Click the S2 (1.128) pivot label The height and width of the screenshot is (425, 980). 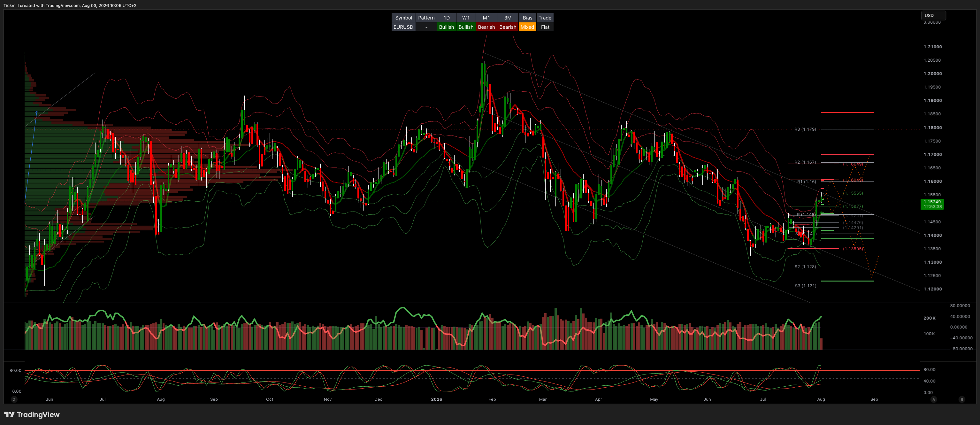tap(805, 267)
